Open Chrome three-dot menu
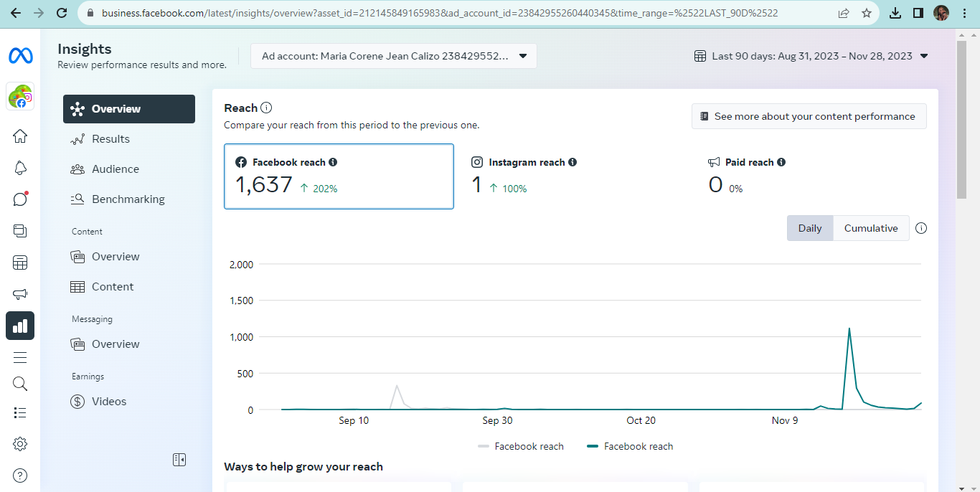 [964, 13]
